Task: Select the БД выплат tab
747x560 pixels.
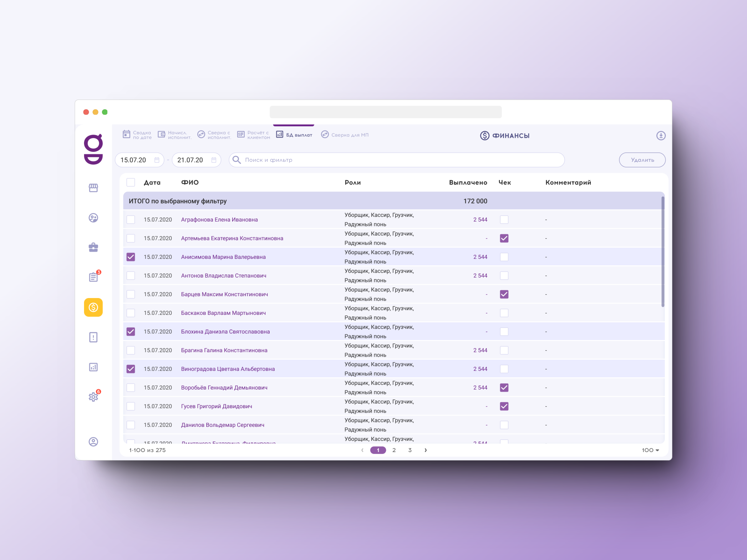Action: (294, 135)
